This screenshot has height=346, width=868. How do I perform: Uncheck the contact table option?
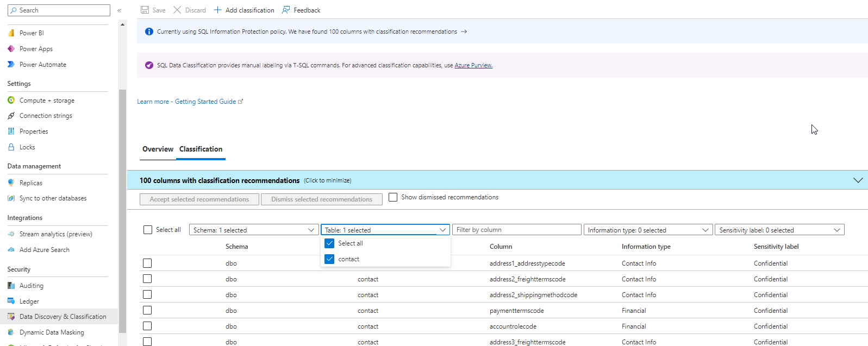(x=329, y=259)
